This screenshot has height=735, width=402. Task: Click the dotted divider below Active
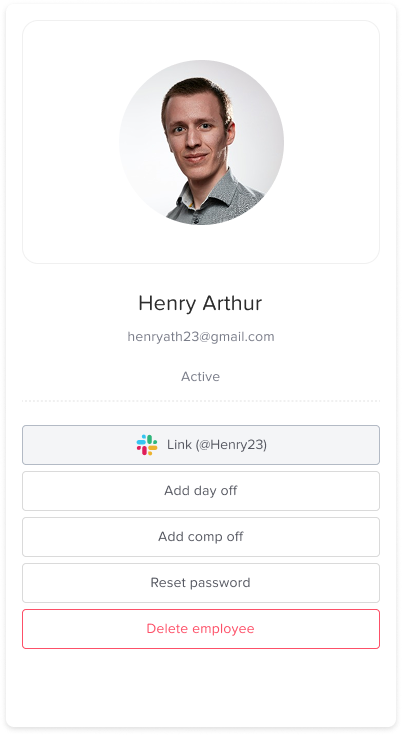point(201,401)
